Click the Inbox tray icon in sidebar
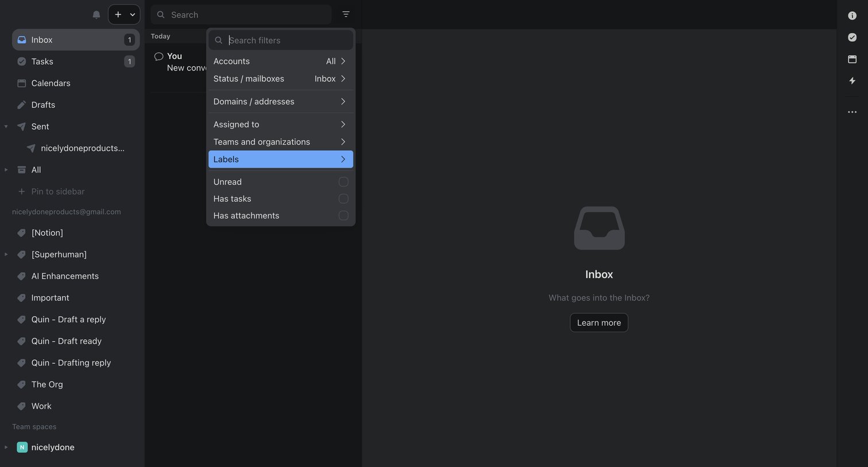 pos(22,40)
